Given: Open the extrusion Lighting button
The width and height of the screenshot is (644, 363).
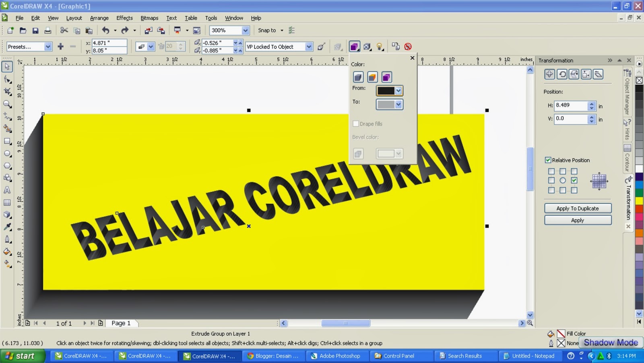Looking at the screenshot, I should click(380, 47).
